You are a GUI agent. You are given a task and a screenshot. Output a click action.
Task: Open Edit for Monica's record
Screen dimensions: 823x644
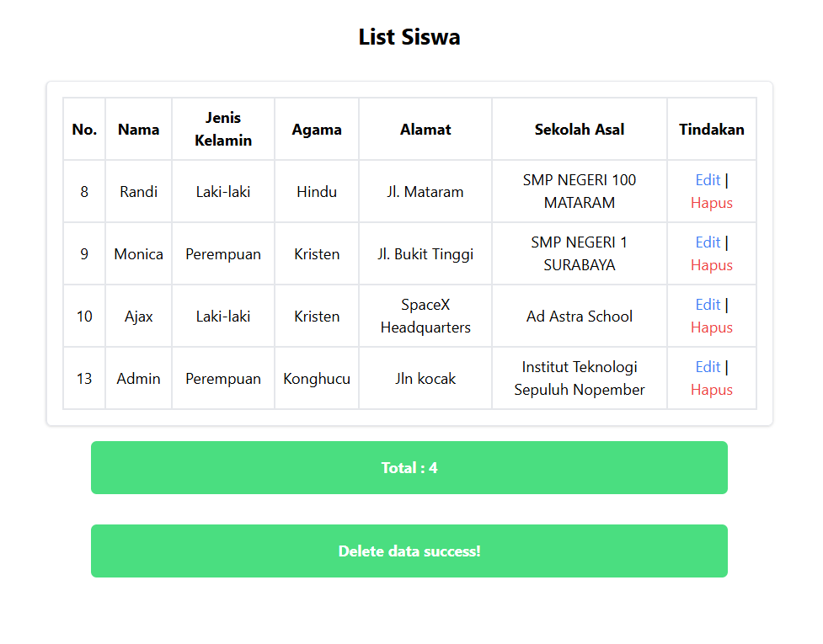[x=708, y=242]
